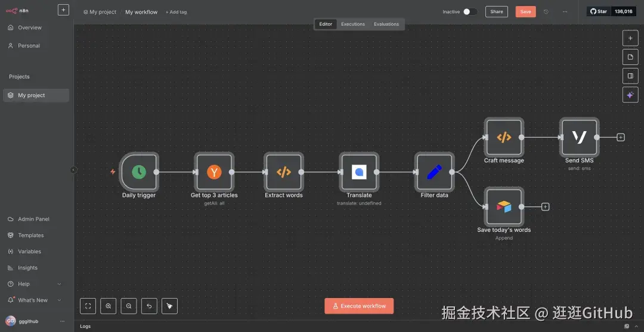Create new item with sidebar plus button
644x332 pixels.
[x=63, y=10]
